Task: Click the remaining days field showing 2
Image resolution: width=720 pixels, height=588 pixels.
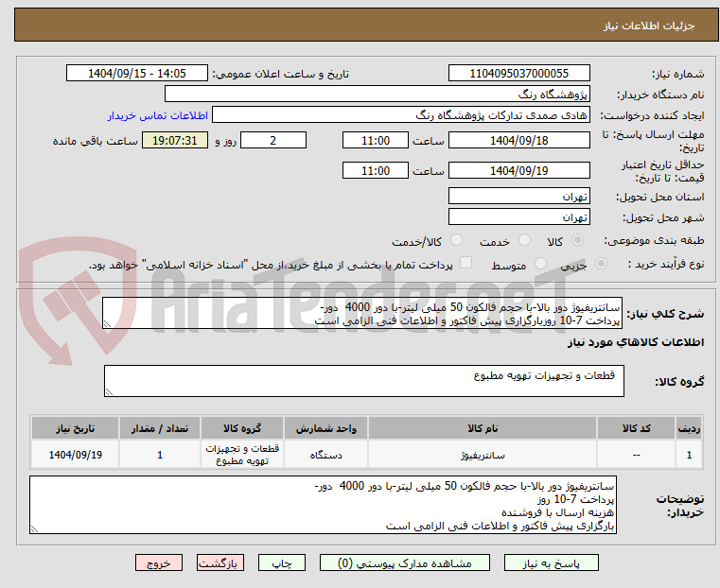Action: click(x=273, y=140)
